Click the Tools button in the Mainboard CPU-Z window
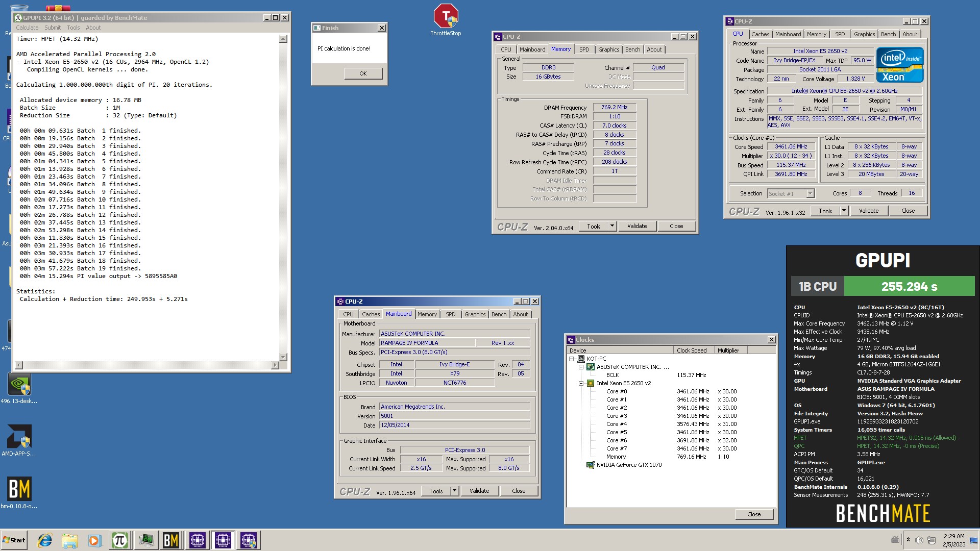 pos(436,491)
